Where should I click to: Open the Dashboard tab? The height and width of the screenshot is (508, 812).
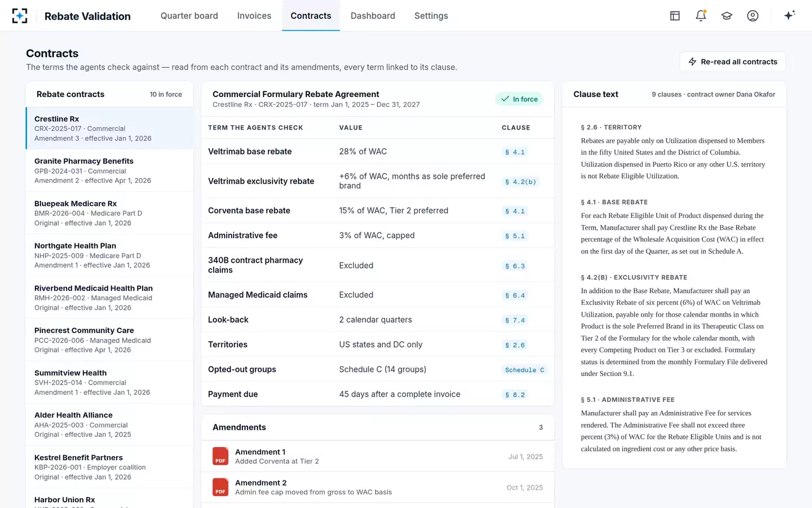tap(373, 16)
